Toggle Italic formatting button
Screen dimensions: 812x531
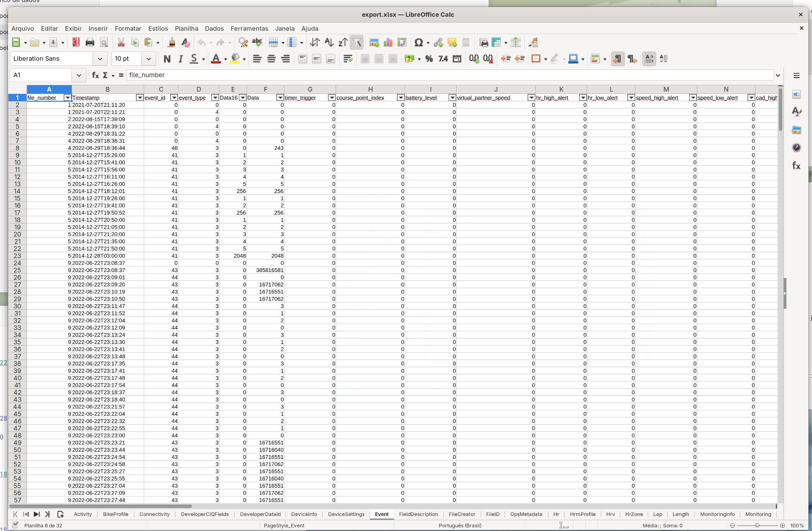click(x=180, y=59)
